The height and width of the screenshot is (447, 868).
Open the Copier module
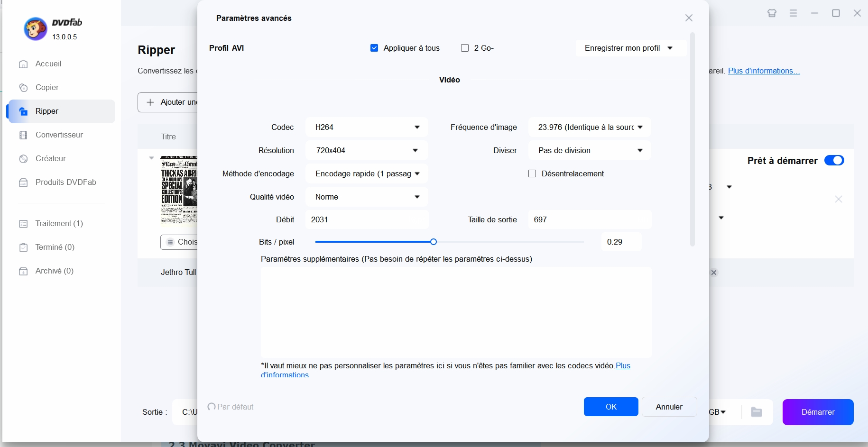point(62,88)
